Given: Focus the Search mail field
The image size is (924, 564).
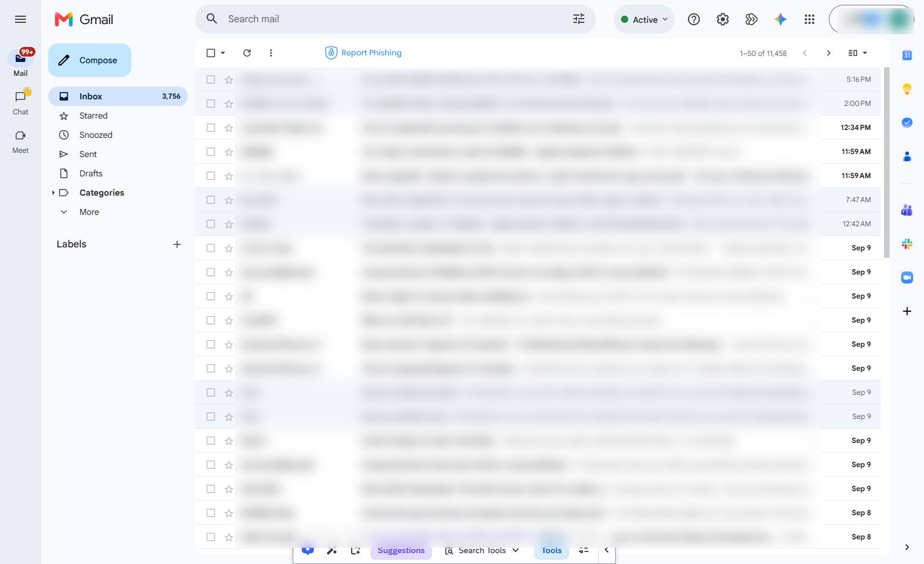Looking at the screenshot, I should pyautogui.click(x=395, y=19).
